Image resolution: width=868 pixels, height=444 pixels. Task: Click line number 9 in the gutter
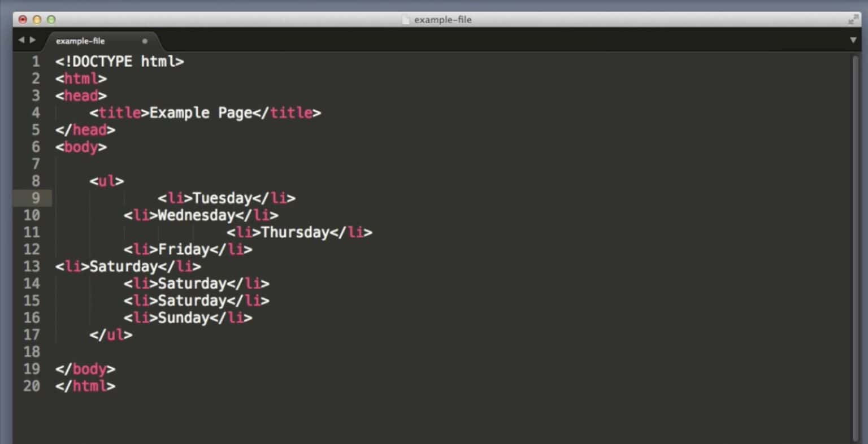coord(35,198)
